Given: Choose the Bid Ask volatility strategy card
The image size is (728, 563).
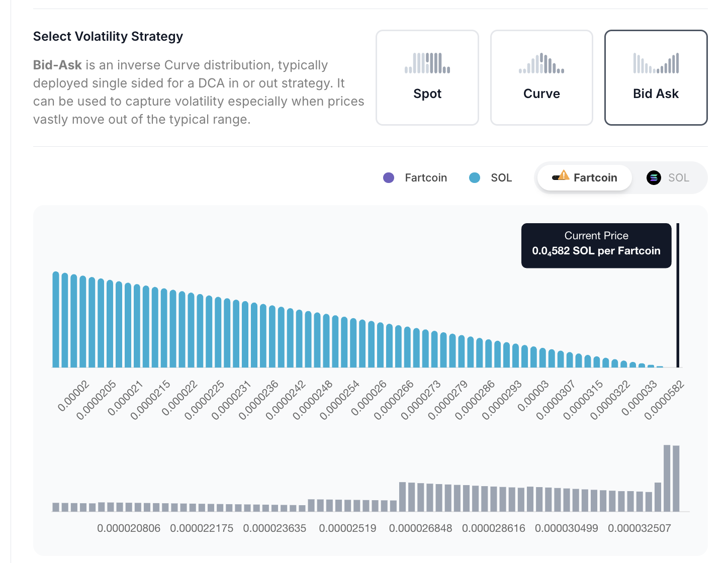Looking at the screenshot, I should pos(656,78).
